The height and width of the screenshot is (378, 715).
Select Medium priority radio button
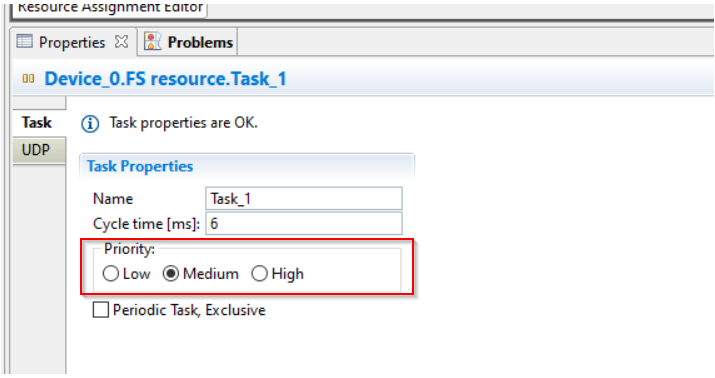tap(171, 274)
